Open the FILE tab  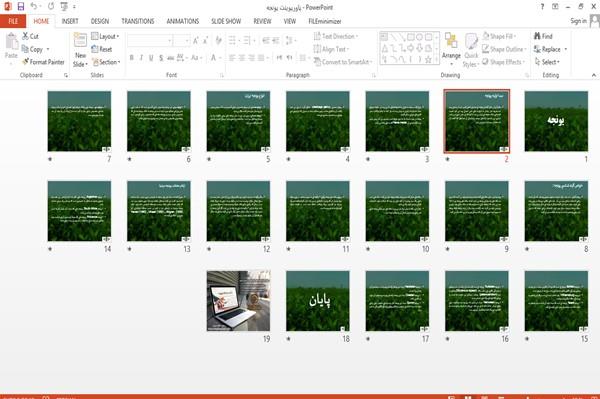tap(13, 21)
